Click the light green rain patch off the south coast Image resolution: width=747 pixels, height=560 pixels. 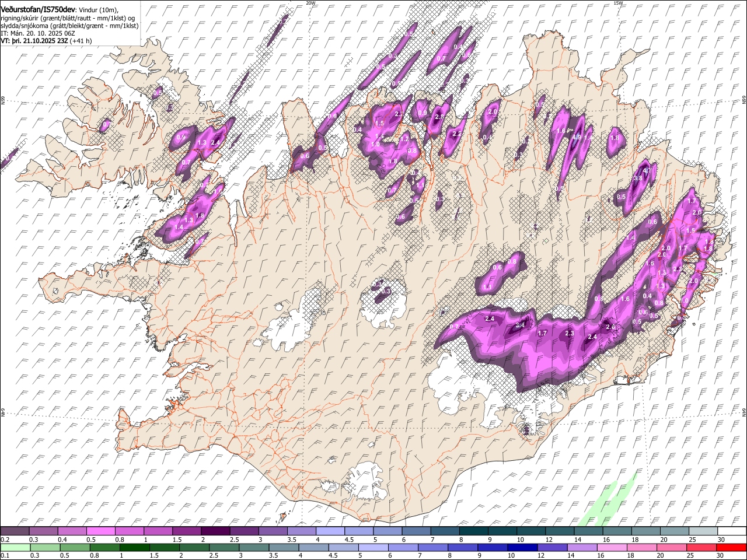point(607,501)
